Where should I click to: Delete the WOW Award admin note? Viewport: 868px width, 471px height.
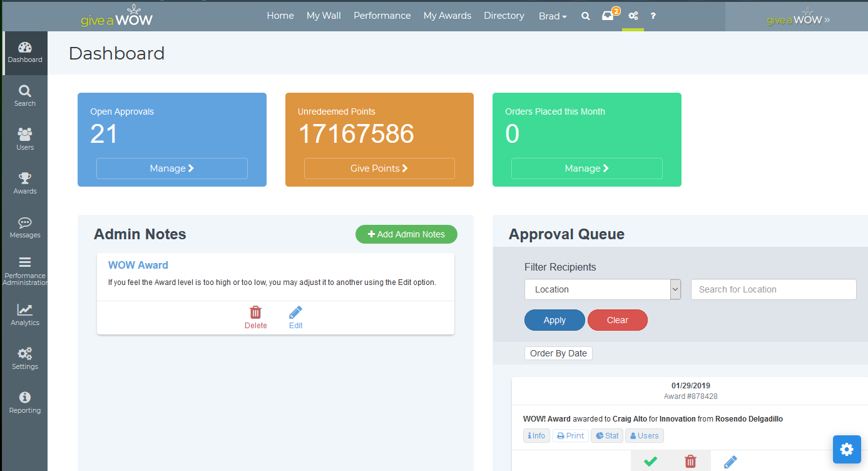tap(255, 318)
